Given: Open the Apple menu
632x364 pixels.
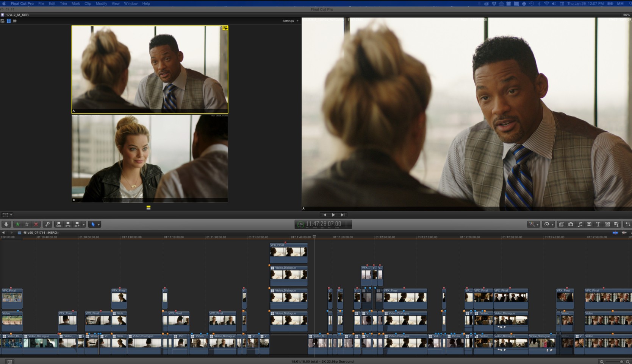Looking at the screenshot, I should coord(4,3).
